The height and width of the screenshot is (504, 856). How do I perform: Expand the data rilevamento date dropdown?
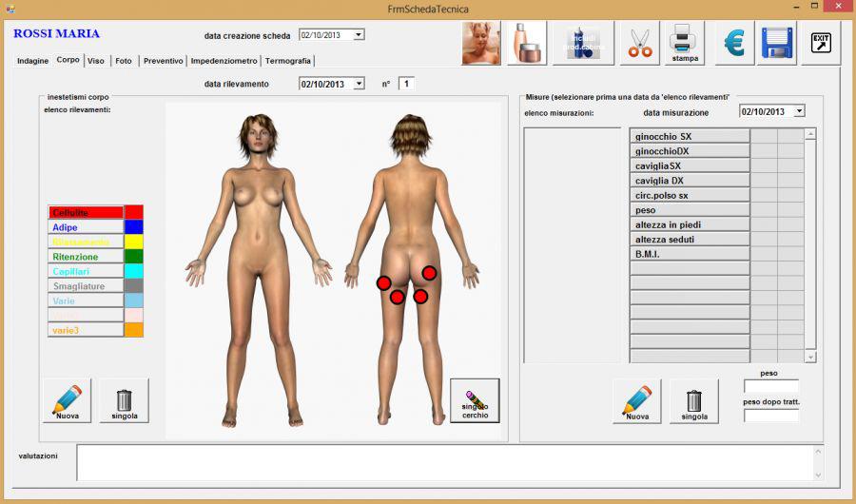tap(359, 84)
